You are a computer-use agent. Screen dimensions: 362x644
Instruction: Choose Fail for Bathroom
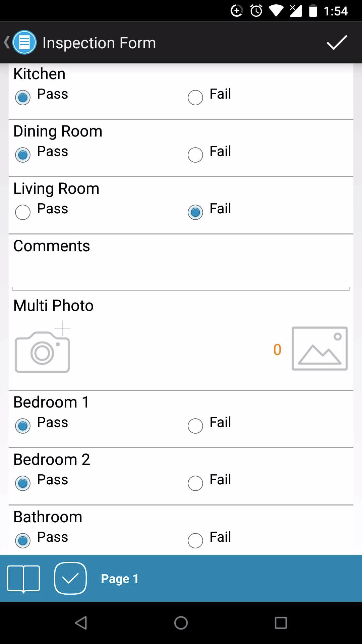click(195, 540)
